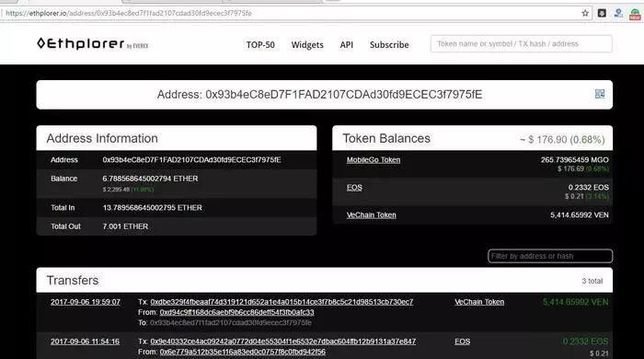Open the Widgets menu item
The height and width of the screenshot is (359, 644).
pyautogui.click(x=307, y=45)
